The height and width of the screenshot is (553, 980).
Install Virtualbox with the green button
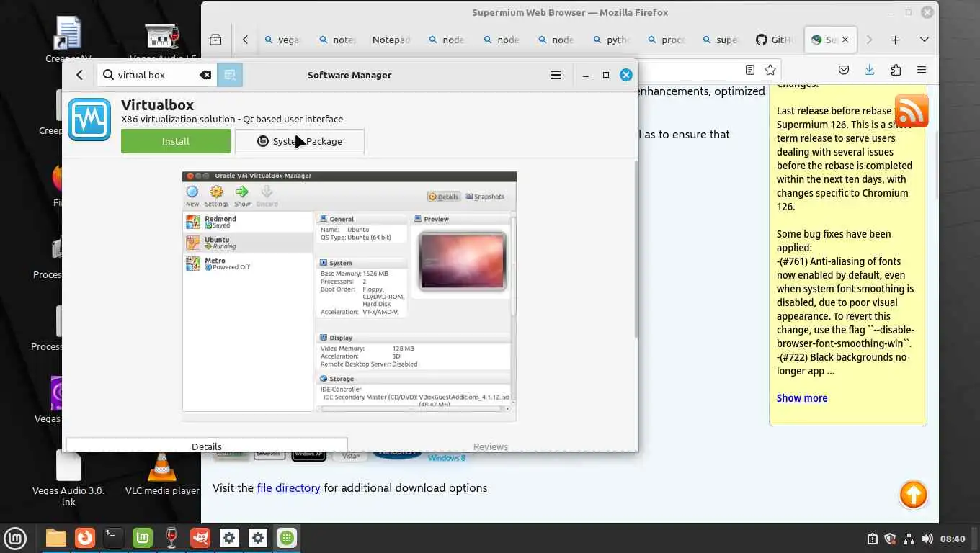tap(176, 141)
